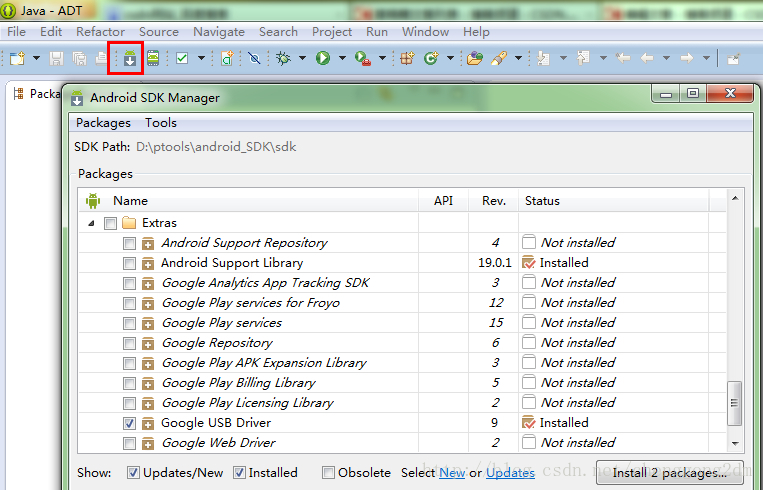
Task: Click package list scrollbar down arrow
Action: pos(735,443)
